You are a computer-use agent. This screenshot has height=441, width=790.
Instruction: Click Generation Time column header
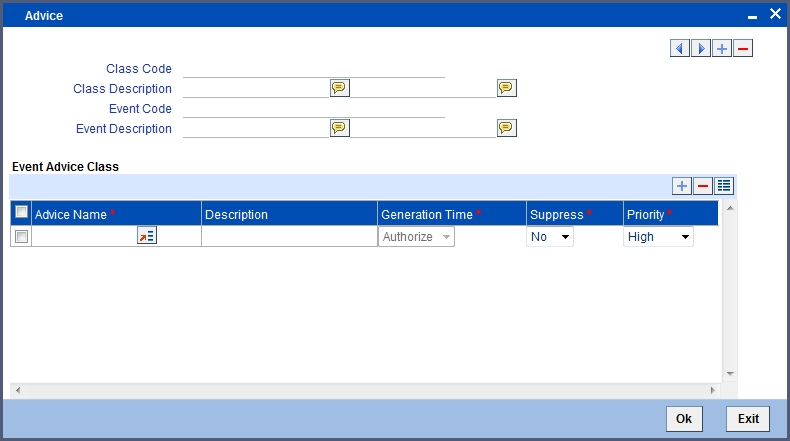coord(452,214)
